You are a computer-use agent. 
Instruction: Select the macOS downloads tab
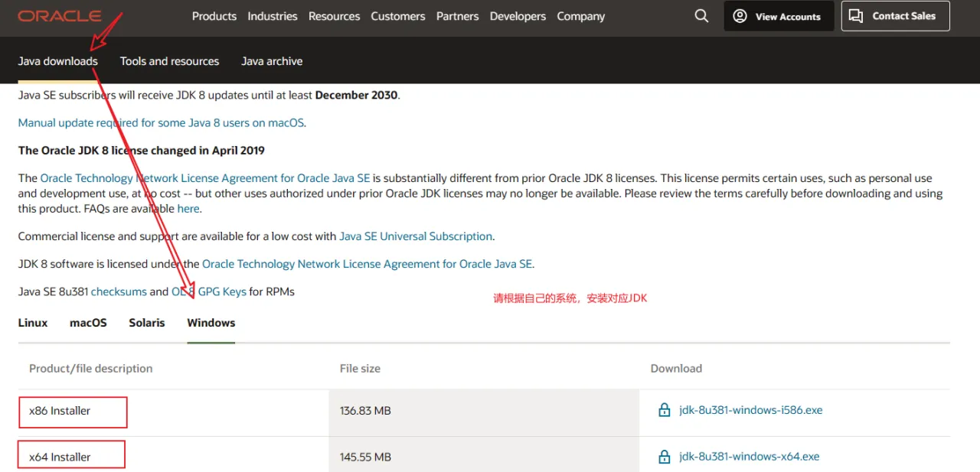pyautogui.click(x=88, y=323)
